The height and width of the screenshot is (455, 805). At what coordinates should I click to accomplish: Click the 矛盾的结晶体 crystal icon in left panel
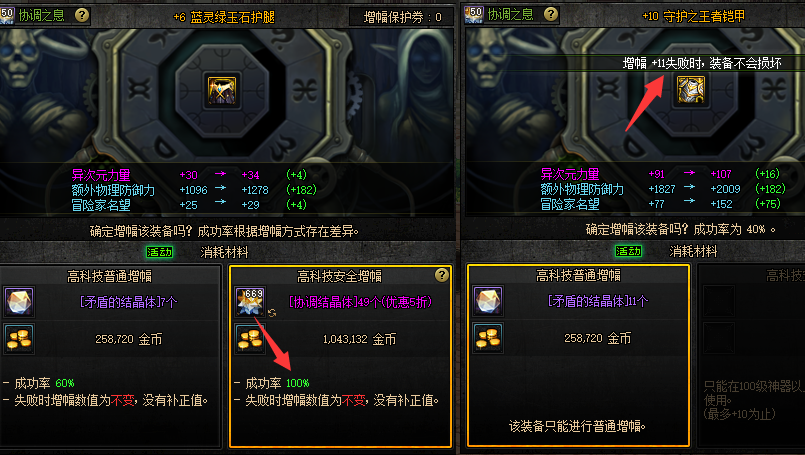20,301
